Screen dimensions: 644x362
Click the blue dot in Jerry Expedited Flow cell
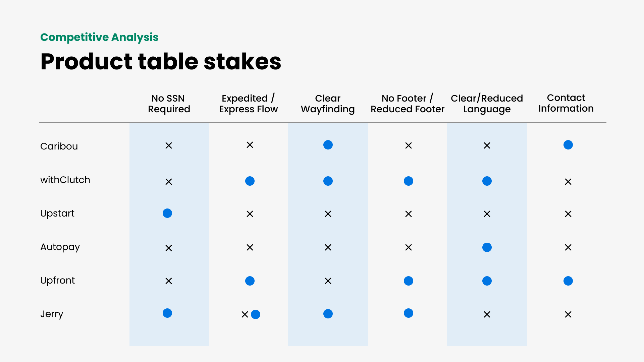256,314
